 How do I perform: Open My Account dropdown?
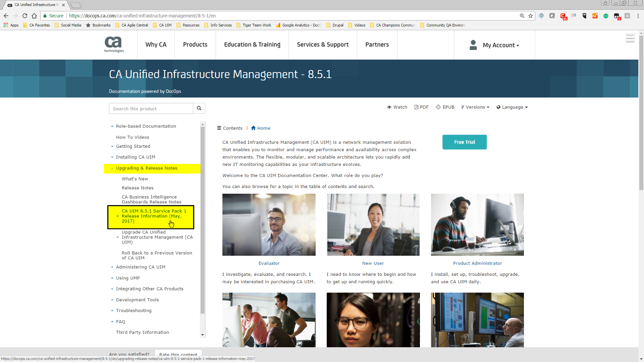tap(501, 45)
